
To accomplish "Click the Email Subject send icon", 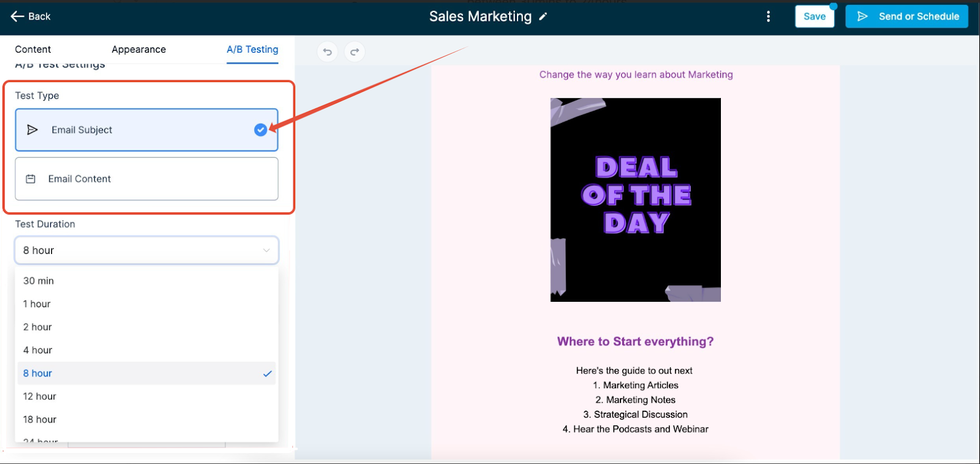I will [32, 130].
